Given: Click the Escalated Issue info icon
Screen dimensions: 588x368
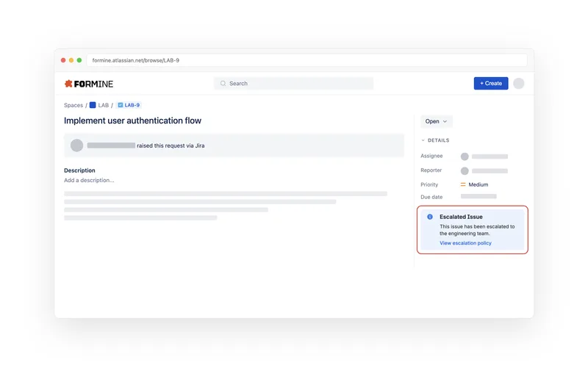Looking at the screenshot, I should [x=430, y=217].
